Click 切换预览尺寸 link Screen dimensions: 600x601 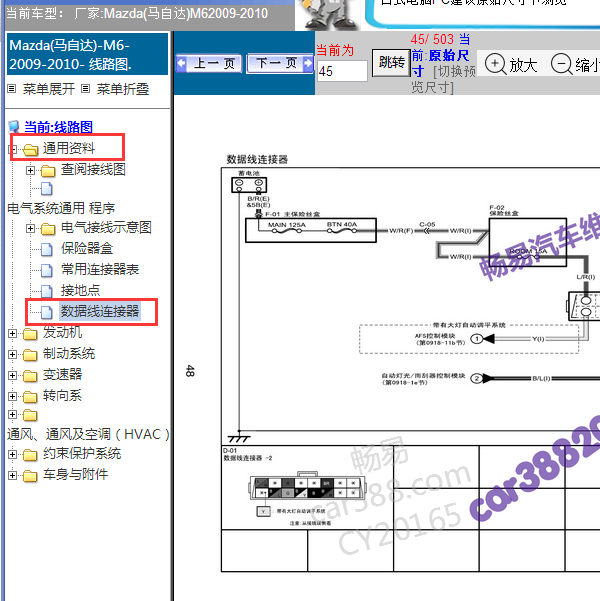tap(444, 79)
